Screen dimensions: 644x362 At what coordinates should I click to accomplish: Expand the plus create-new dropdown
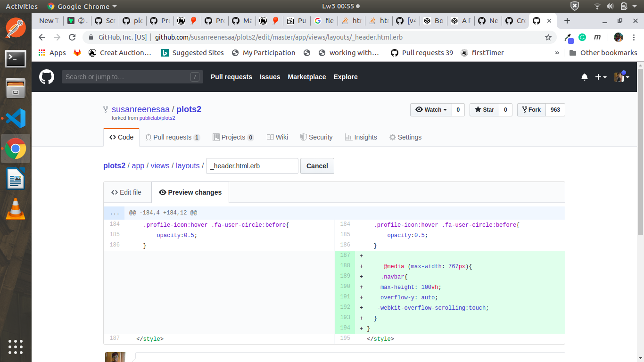pyautogui.click(x=601, y=77)
